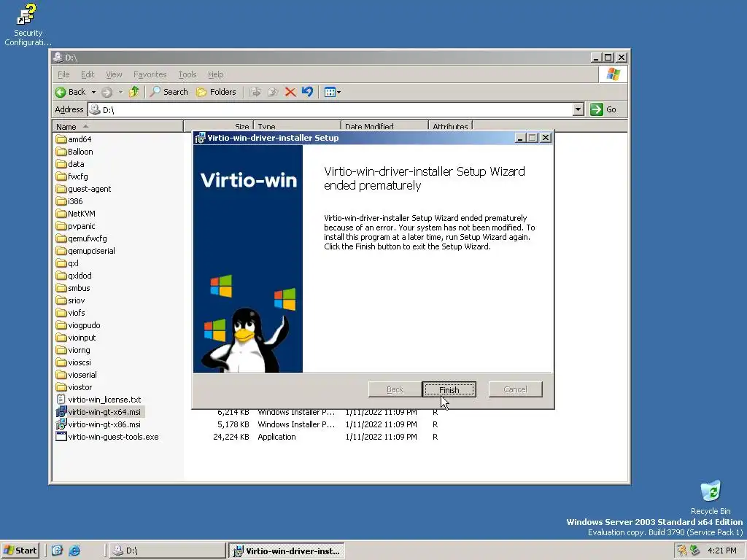Select the data folder
This screenshot has width=747, height=560.
[70, 164]
